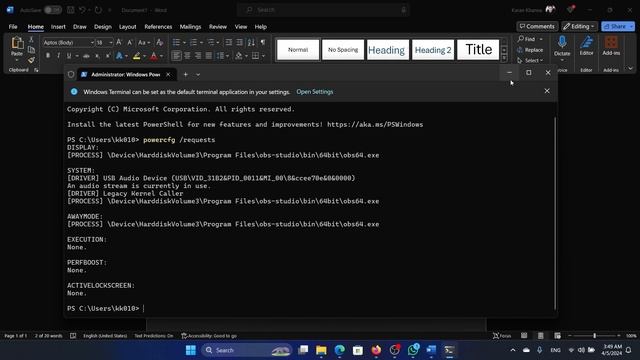Click the Paste icon in Word's ribbon
Image resolution: width=640 pixels, height=360 pixels.
pyautogui.click(x=17, y=43)
